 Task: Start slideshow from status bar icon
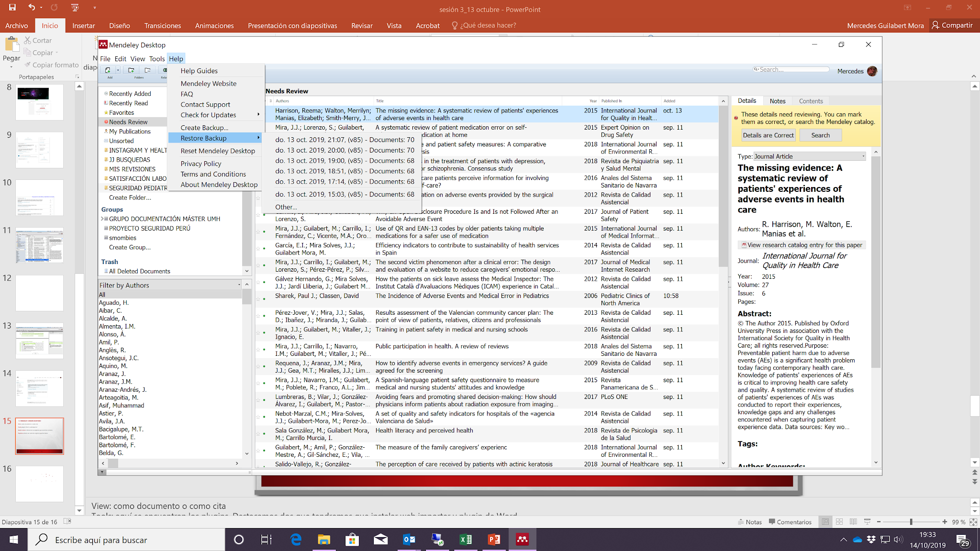tap(867, 522)
